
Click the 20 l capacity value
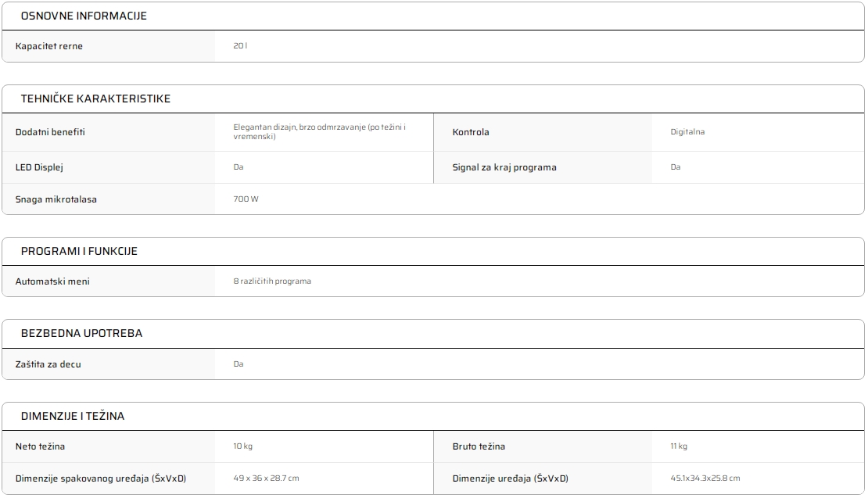240,46
